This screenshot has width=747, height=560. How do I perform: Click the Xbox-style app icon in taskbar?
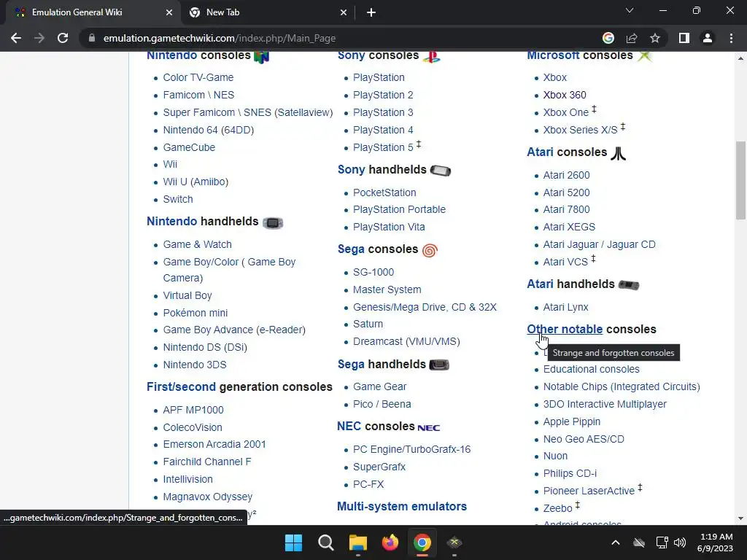pyautogui.click(x=454, y=542)
